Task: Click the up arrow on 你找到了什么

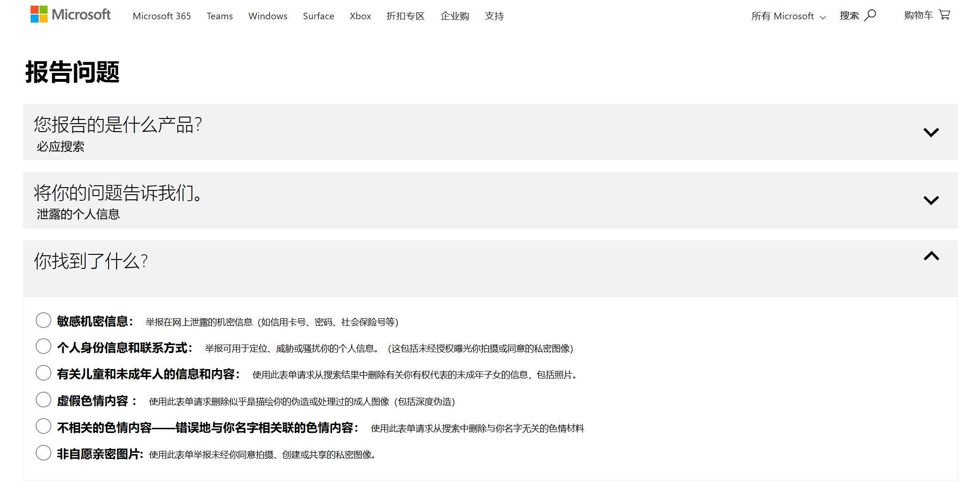Action: [931, 257]
